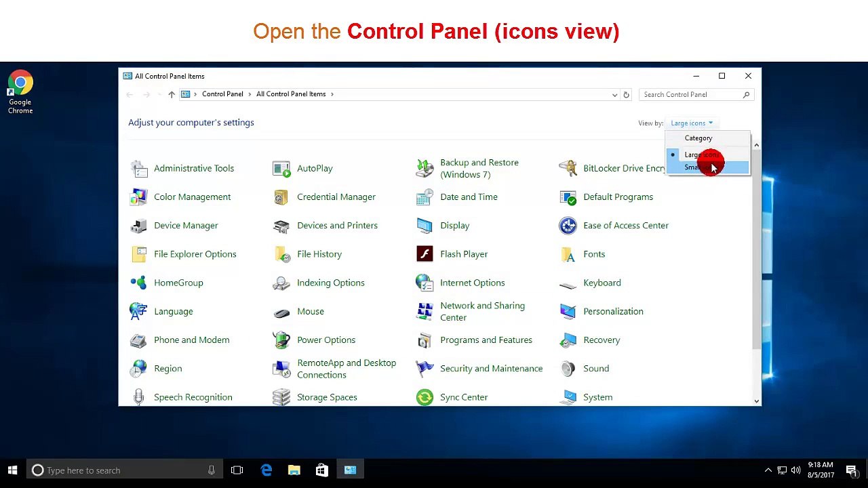Open the Recovery link

pos(601,340)
